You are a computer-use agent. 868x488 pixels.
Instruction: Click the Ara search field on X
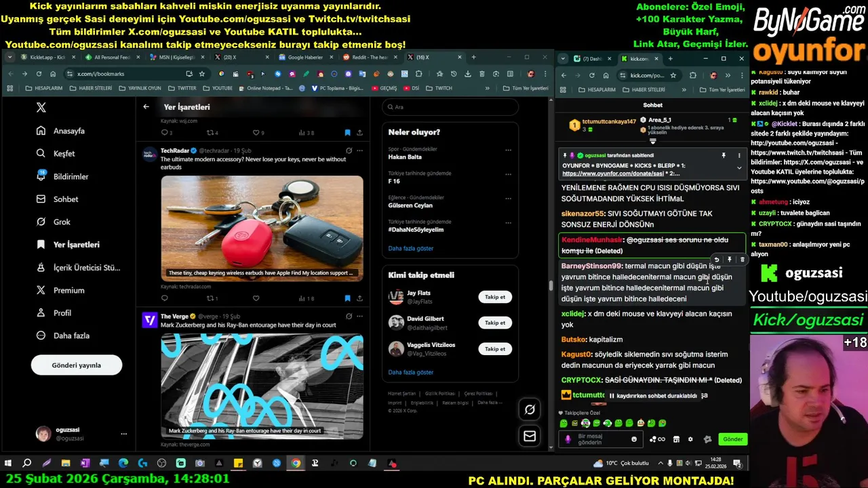450,107
